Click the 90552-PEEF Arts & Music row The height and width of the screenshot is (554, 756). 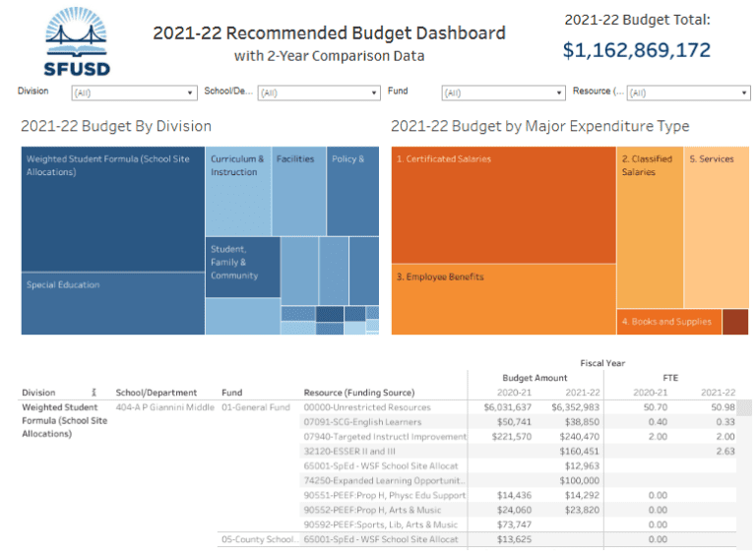(372, 510)
